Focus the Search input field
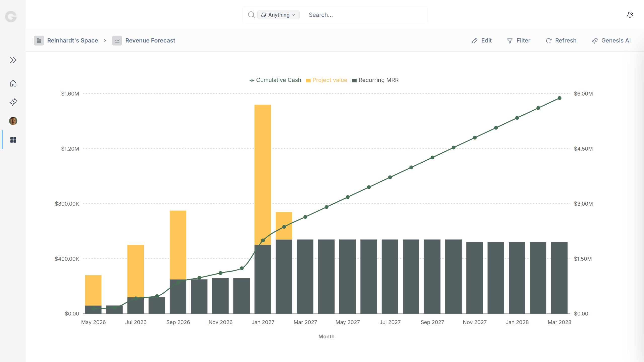 [366, 15]
